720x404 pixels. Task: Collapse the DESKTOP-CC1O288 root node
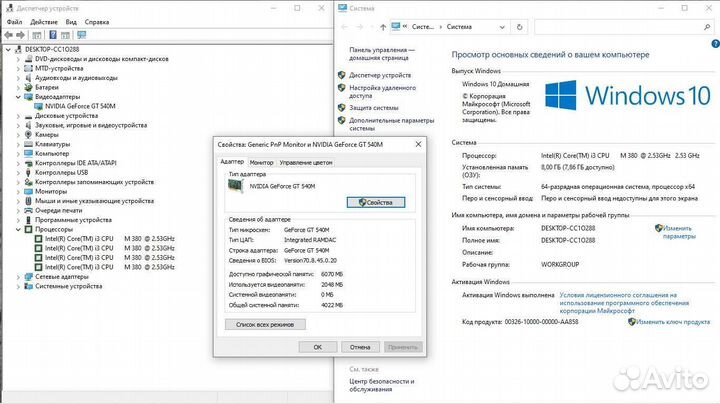pyautogui.click(x=8, y=49)
